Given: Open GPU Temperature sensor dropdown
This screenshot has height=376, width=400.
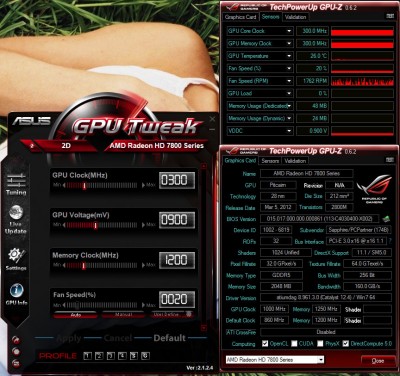Looking at the screenshot, I should [289, 56].
